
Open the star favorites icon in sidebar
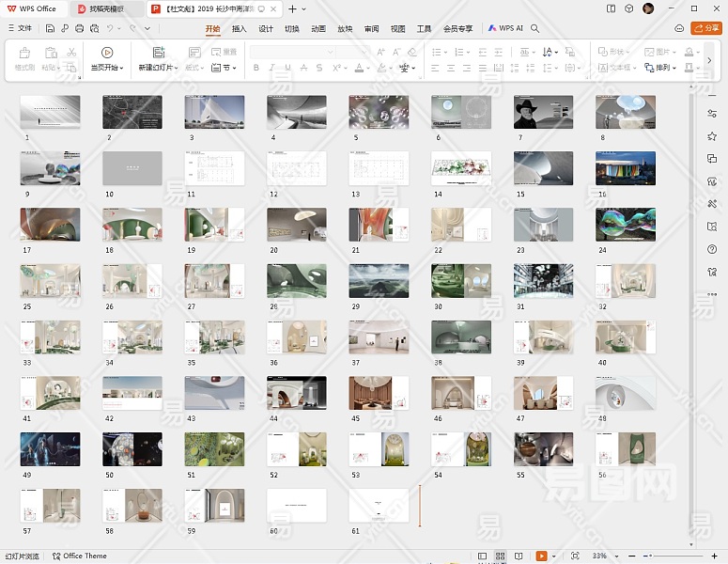[712, 135]
